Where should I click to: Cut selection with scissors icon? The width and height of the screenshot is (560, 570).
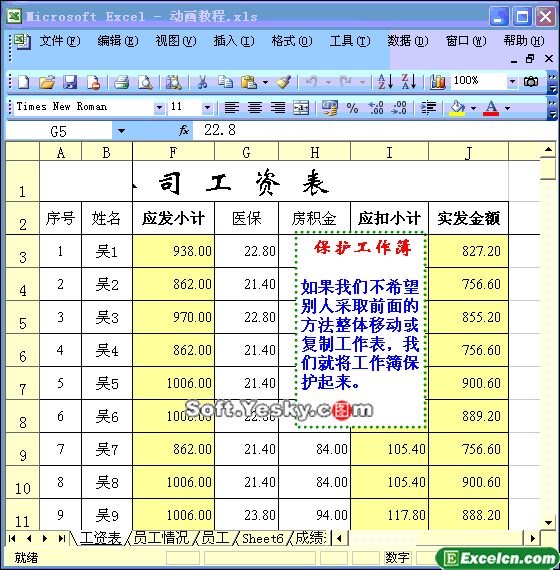point(202,82)
